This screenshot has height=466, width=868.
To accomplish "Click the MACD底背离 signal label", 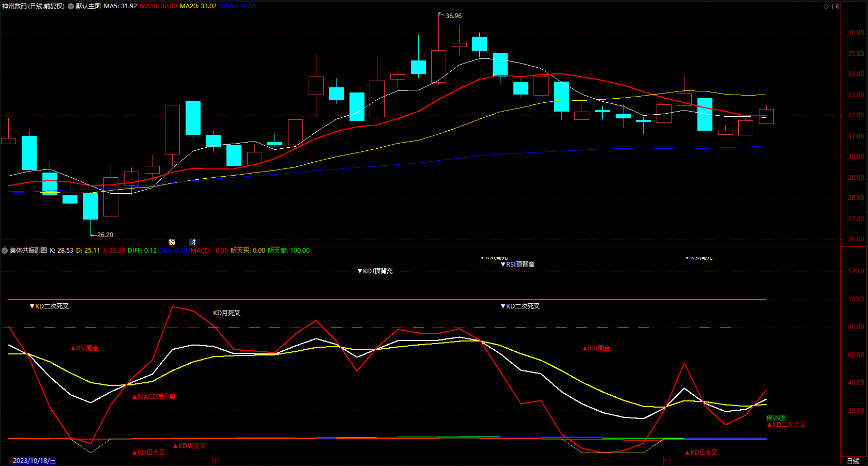I will coord(154,397).
